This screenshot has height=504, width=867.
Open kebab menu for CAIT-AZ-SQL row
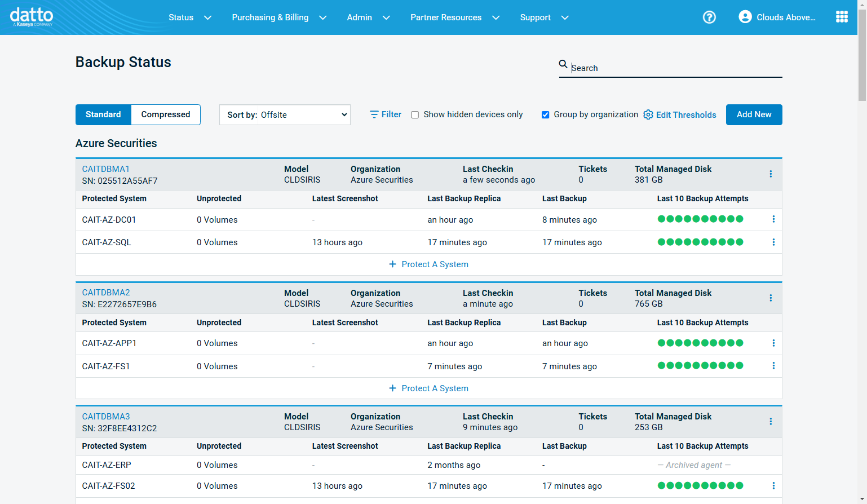[x=773, y=242]
